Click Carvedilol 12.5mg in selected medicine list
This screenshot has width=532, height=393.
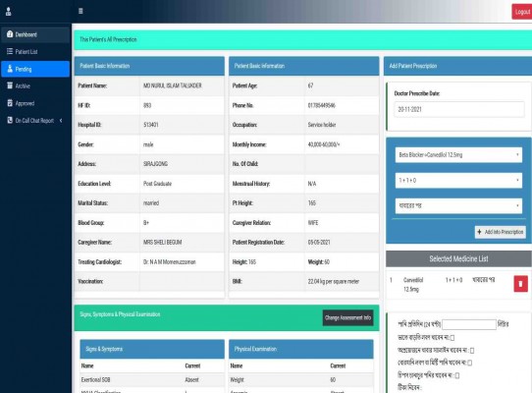click(x=413, y=285)
